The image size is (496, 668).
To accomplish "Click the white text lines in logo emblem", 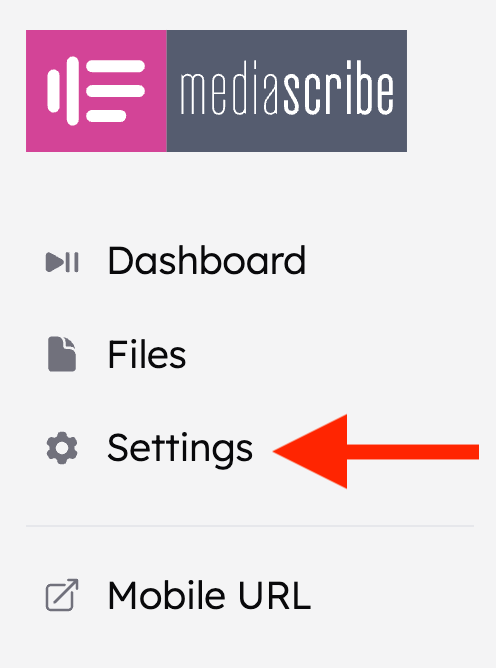I will (x=115, y=91).
